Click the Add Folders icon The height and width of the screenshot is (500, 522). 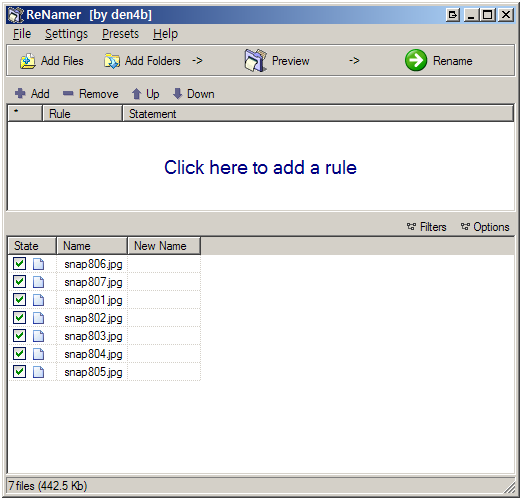[x=112, y=61]
